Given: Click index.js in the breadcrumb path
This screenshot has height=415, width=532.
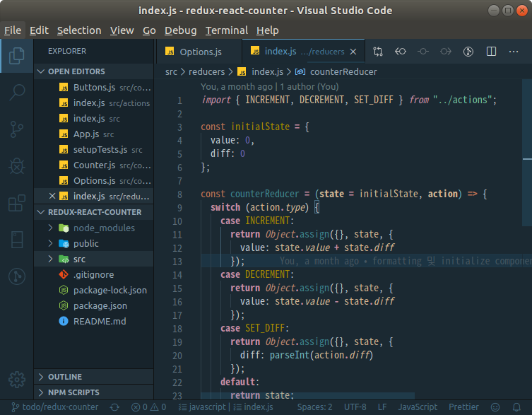Looking at the screenshot, I should point(261,72).
